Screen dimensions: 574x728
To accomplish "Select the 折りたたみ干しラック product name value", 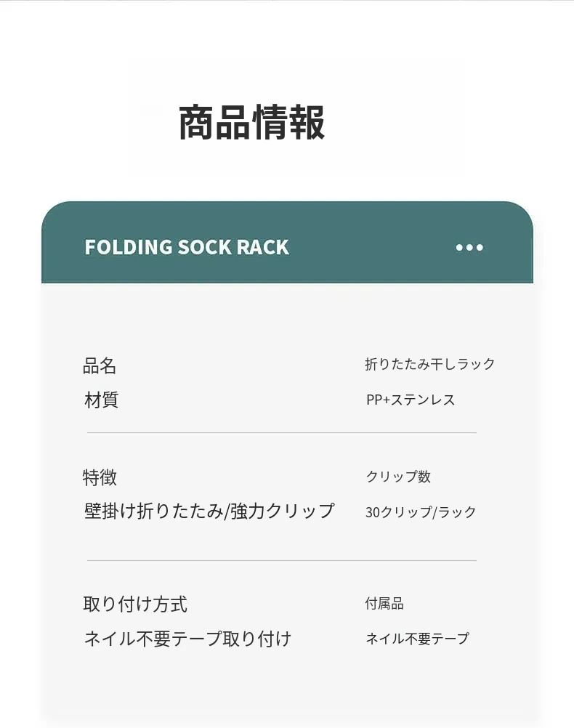I will click(429, 364).
